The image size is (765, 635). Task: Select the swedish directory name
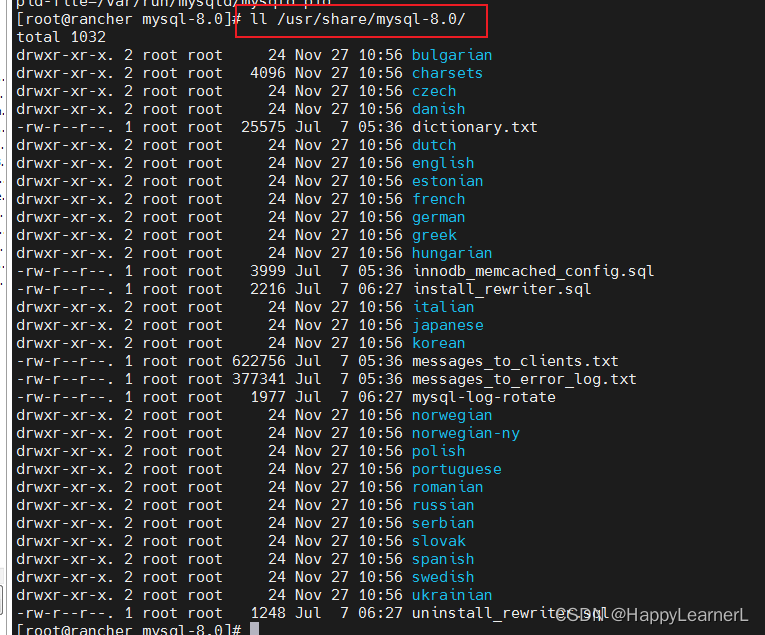pyautogui.click(x=443, y=577)
